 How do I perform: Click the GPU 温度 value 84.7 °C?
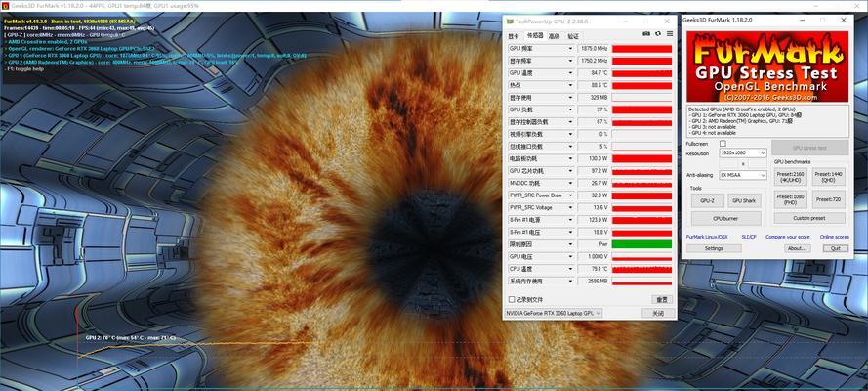point(593,73)
